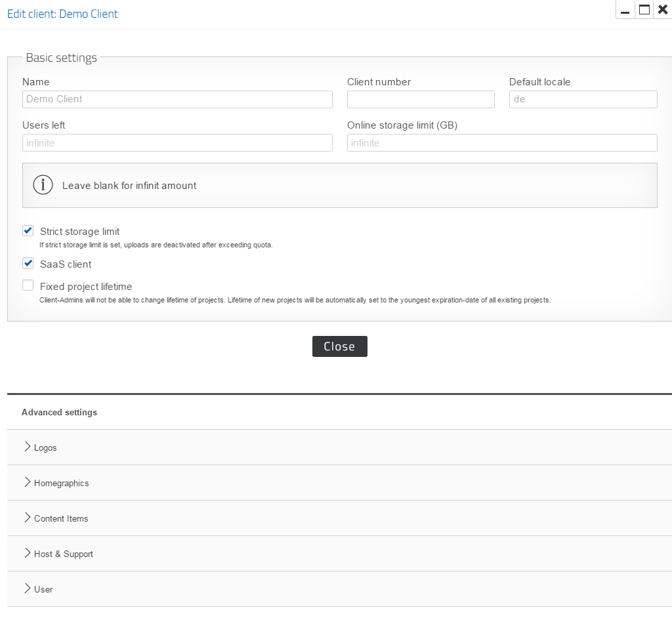This screenshot has width=672, height=622.
Task: Minimize the Edit client dialog
Action: (x=625, y=10)
